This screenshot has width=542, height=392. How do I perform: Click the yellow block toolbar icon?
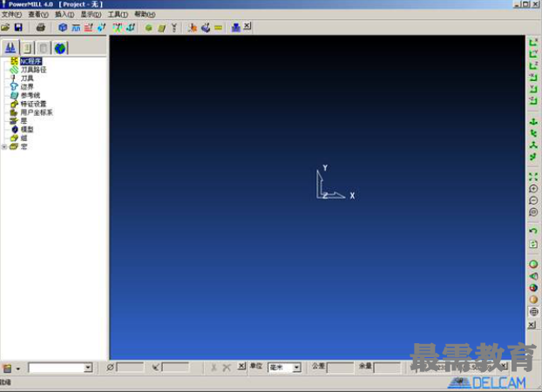pos(161,28)
